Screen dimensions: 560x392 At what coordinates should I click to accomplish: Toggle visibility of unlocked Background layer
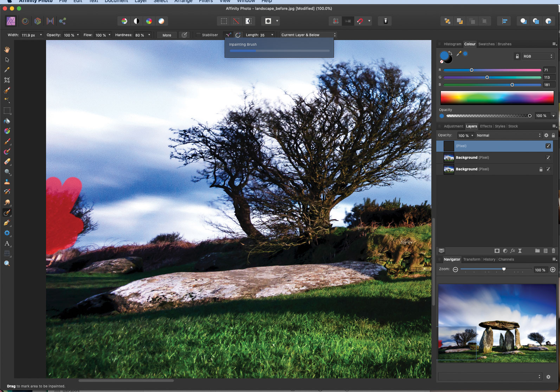548,157
